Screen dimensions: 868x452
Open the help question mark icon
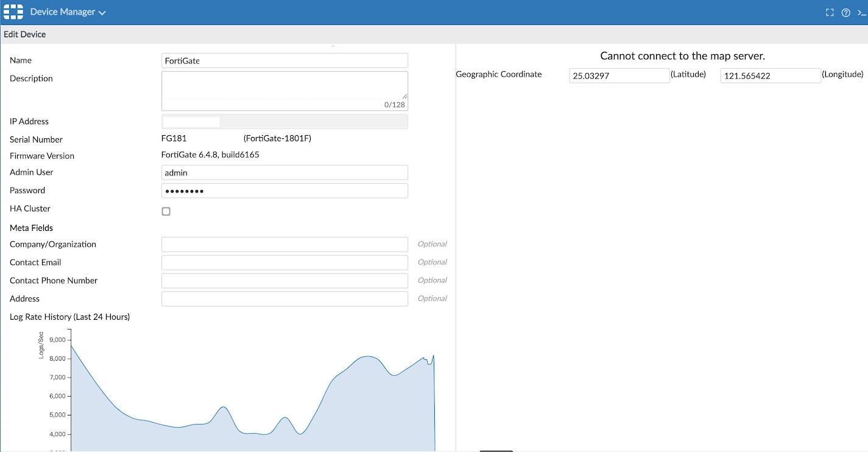click(845, 12)
